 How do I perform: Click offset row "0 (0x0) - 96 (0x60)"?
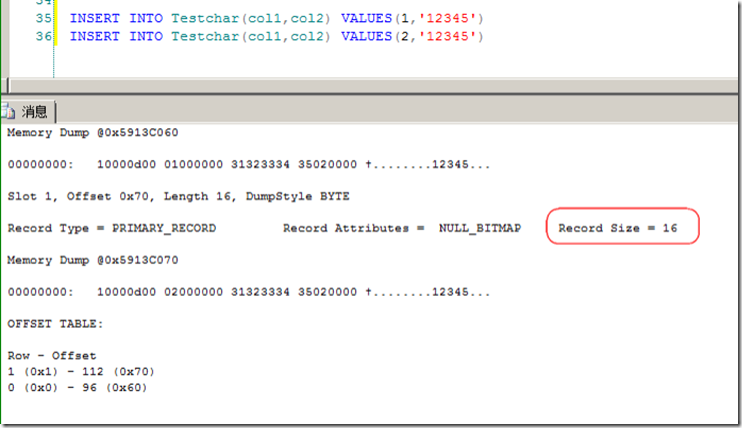(x=77, y=388)
